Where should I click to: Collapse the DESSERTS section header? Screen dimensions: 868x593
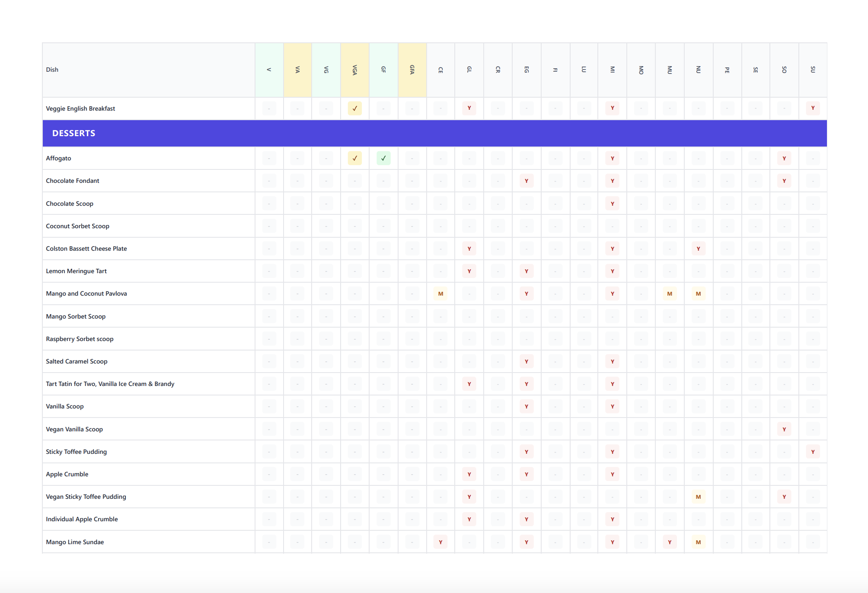pos(73,133)
